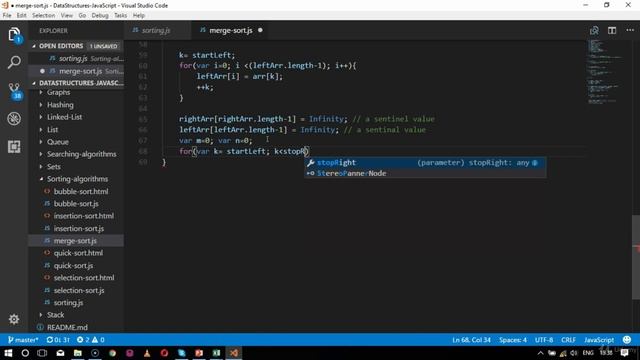This screenshot has height=360, width=640.
Task: Open the View menu
Action: (x=67, y=16)
